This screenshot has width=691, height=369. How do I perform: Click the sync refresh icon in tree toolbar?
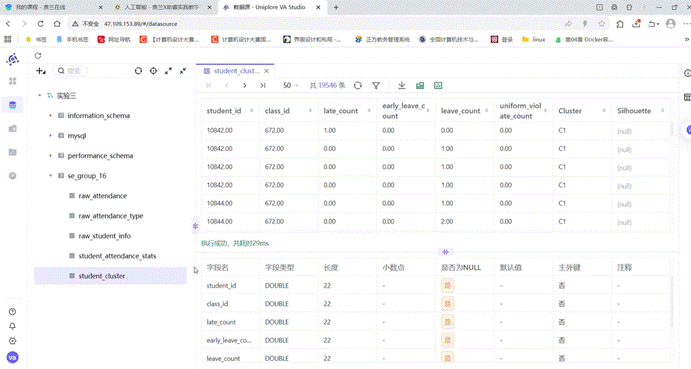tap(138, 71)
